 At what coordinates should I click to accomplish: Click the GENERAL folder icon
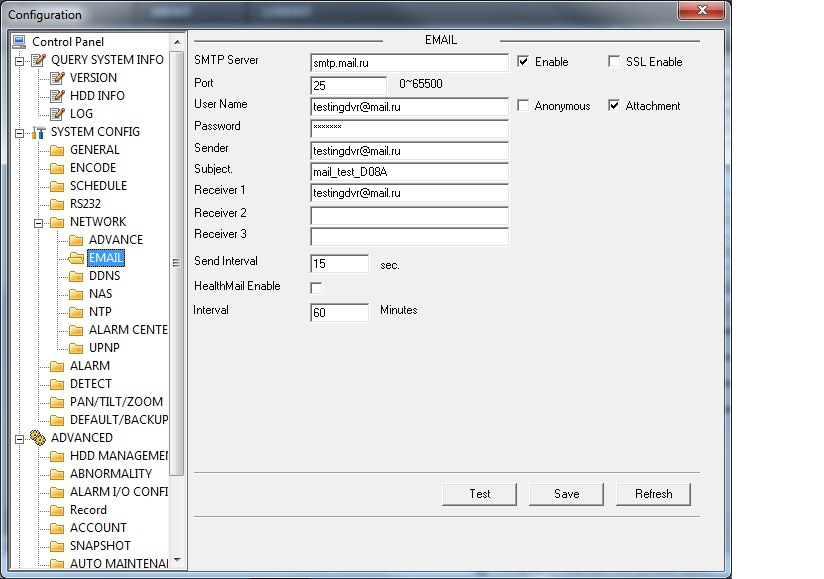(x=57, y=150)
